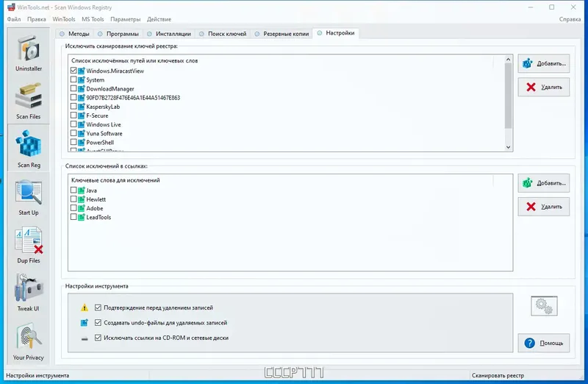Select the Hewlett keyword entry
Screen dimensions: 588x384
[x=96, y=199]
